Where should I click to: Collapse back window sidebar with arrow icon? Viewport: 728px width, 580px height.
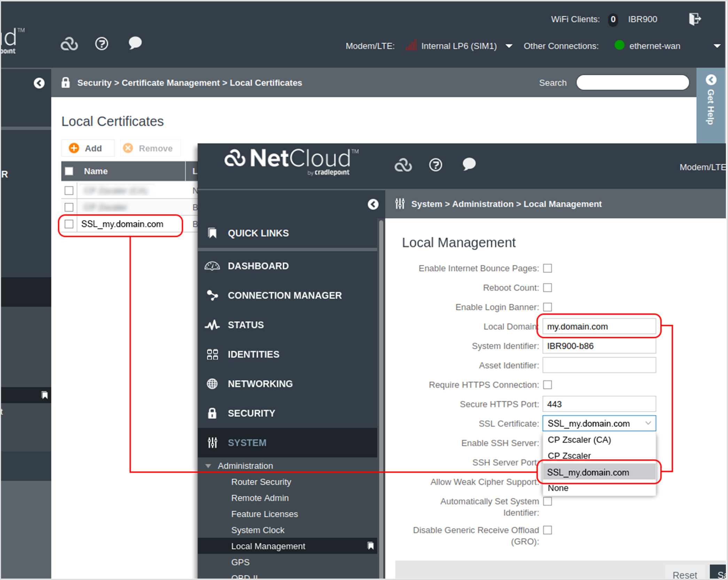(39, 83)
